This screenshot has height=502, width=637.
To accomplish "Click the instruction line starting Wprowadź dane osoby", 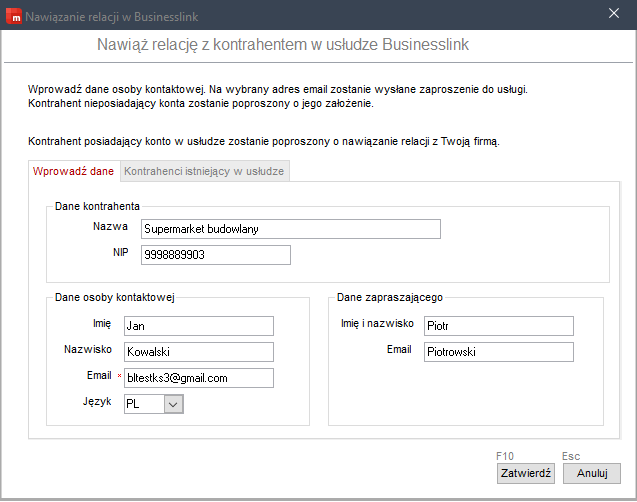I will tap(278, 89).
